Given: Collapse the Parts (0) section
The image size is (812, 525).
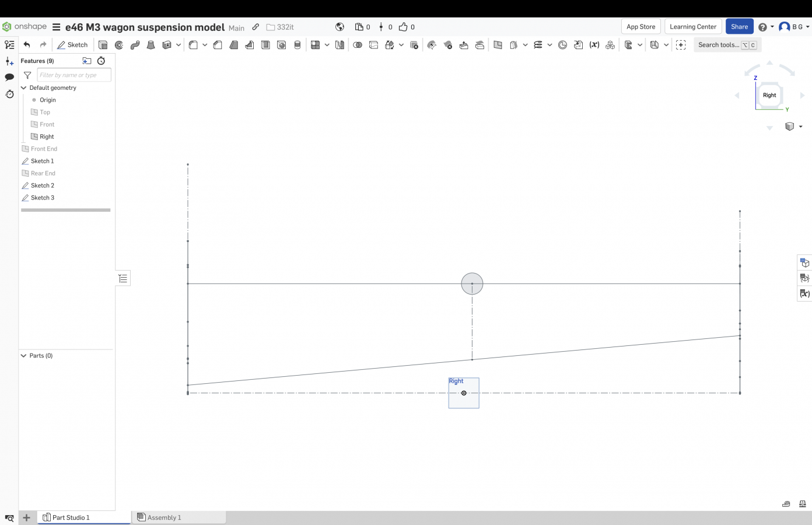Looking at the screenshot, I should [24, 356].
